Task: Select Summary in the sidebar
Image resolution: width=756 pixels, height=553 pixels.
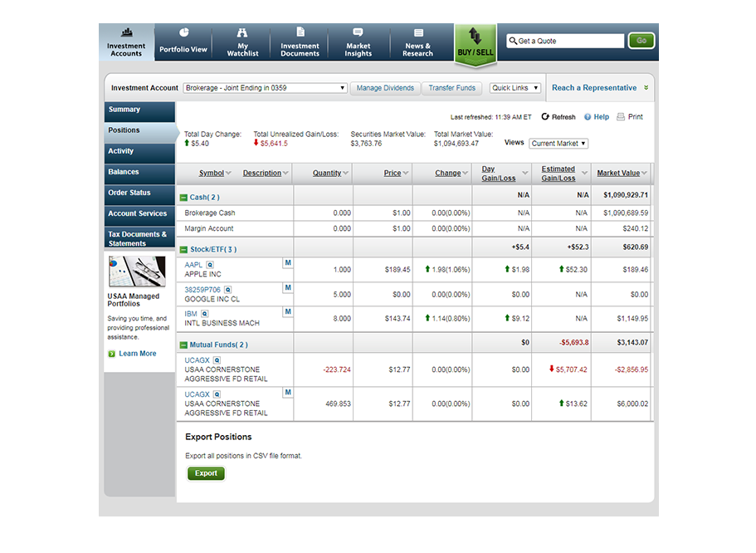Action: tap(139, 111)
